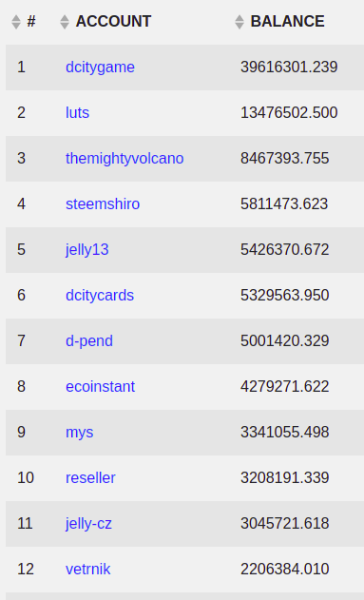
Task: Open the jelly-cz account link
Action: pyautogui.click(x=88, y=524)
